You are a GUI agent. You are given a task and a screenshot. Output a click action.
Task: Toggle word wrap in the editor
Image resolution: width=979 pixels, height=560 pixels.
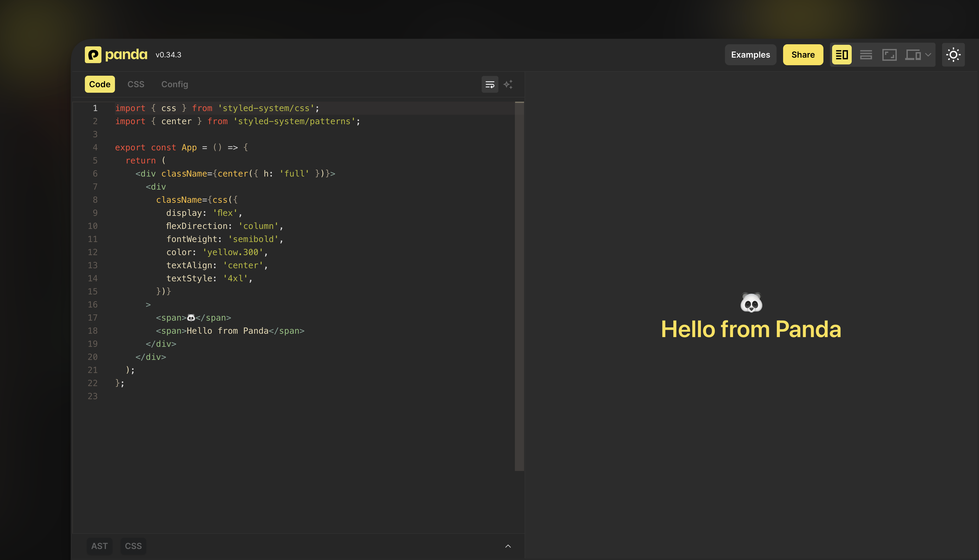[490, 84]
